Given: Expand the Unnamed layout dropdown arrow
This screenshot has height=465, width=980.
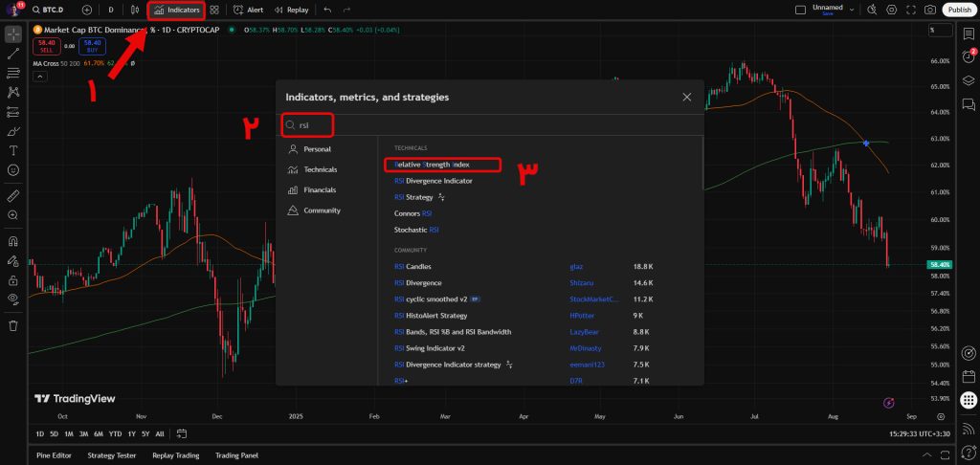Looking at the screenshot, I should [851, 10].
